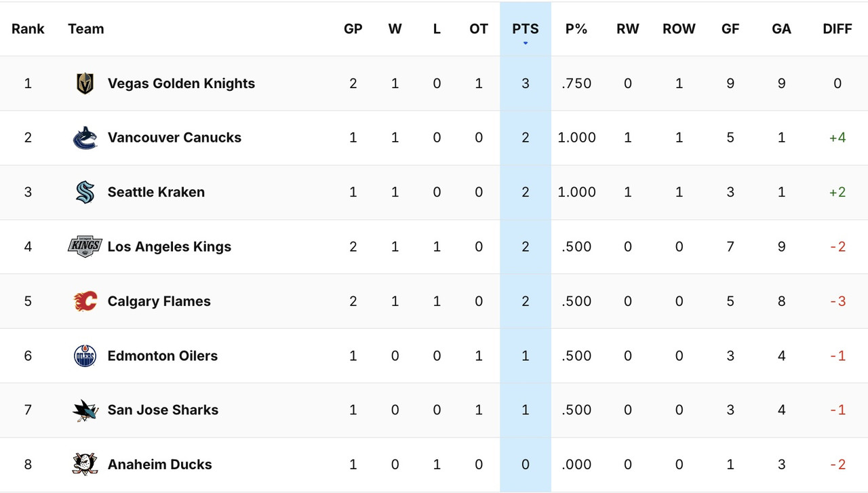
Task: Click the Los Angeles Kings logo
Action: coord(85,246)
